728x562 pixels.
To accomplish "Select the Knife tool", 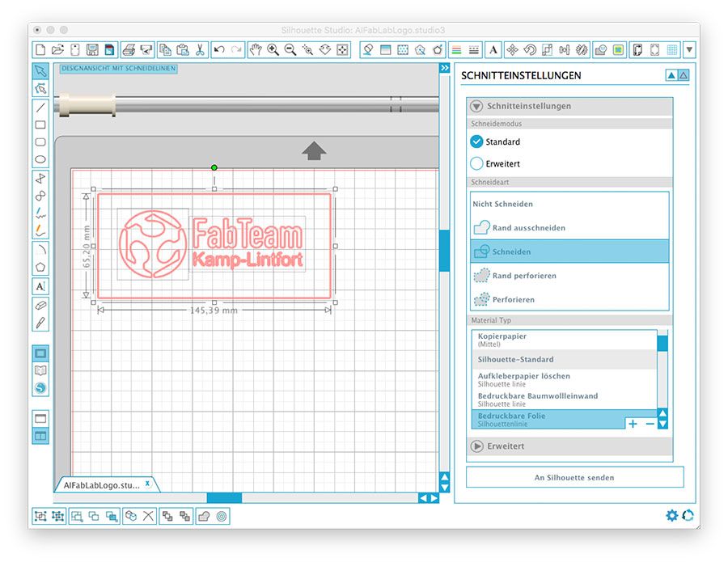I will click(40, 323).
